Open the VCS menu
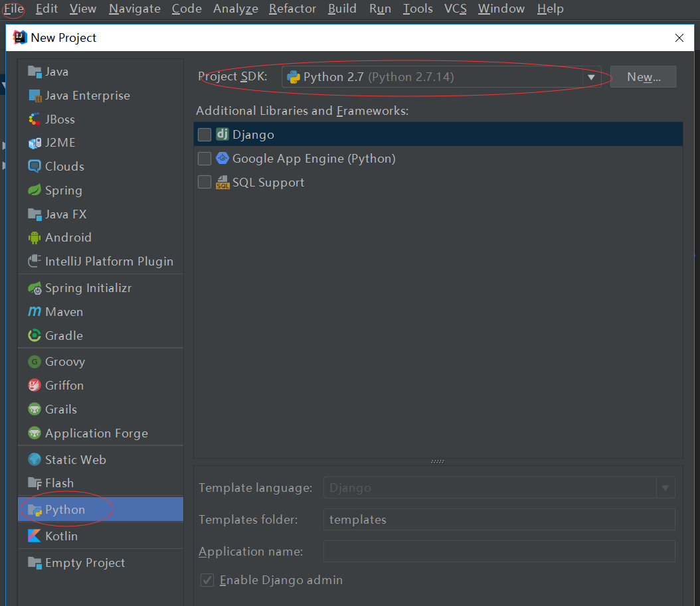The image size is (700, 606). click(456, 9)
